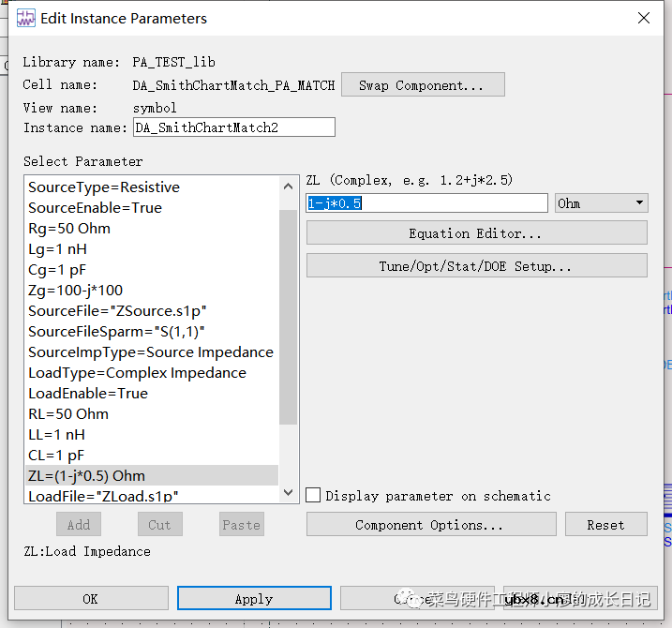The image size is (672, 628).
Task: Click the Apply button
Action: click(254, 599)
